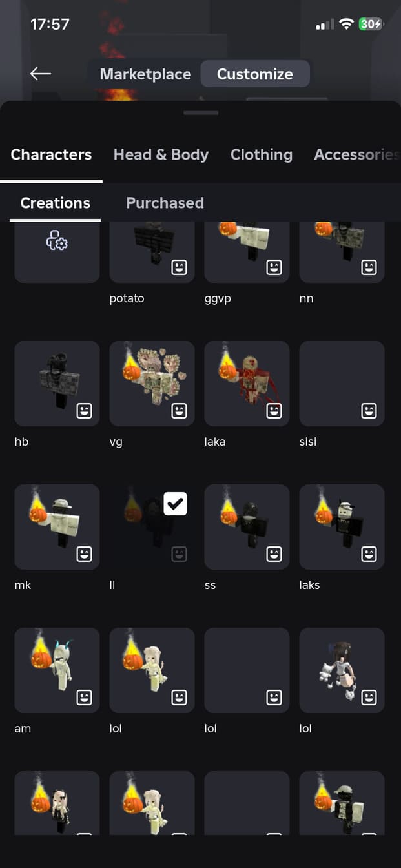Uncheck the selected ll avatar checkbox
401x868 pixels.
[175, 504]
